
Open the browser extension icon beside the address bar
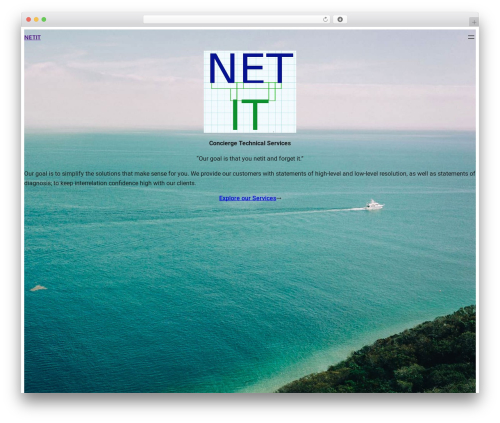point(340,19)
